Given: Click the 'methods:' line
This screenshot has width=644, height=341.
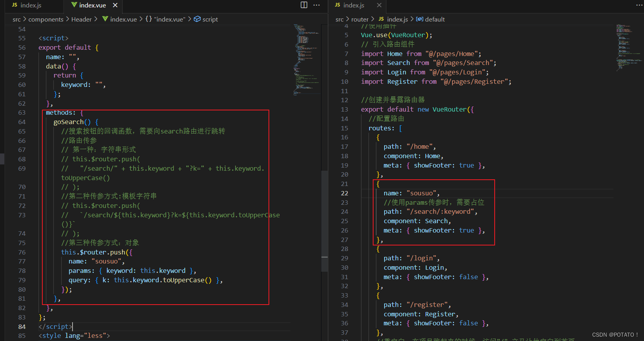Looking at the screenshot, I should [x=65, y=113].
